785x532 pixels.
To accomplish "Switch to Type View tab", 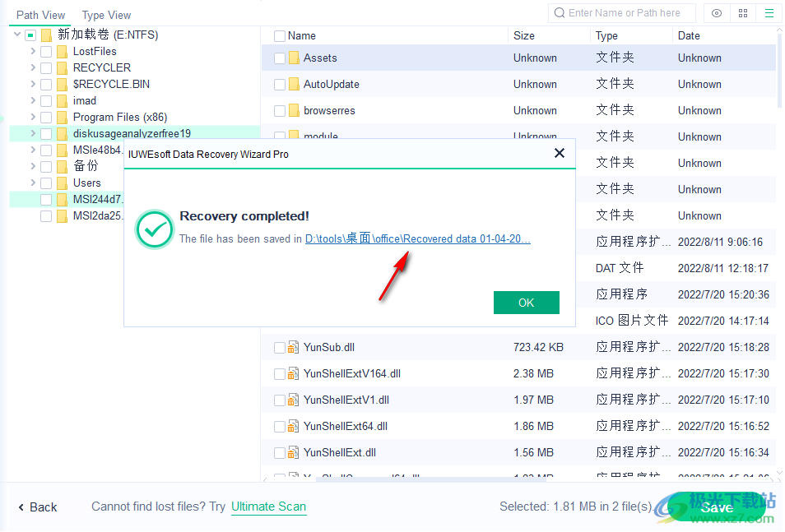I will [106, 15].
